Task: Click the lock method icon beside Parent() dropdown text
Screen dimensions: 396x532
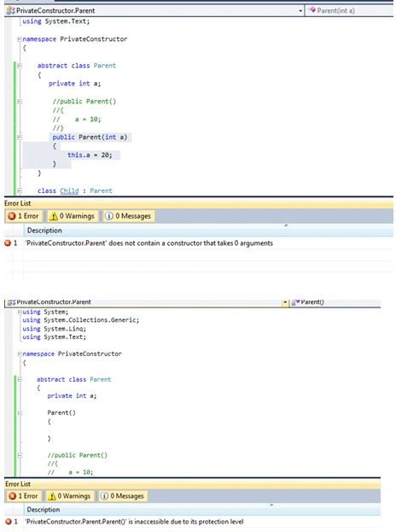Action: click(295, 302)
